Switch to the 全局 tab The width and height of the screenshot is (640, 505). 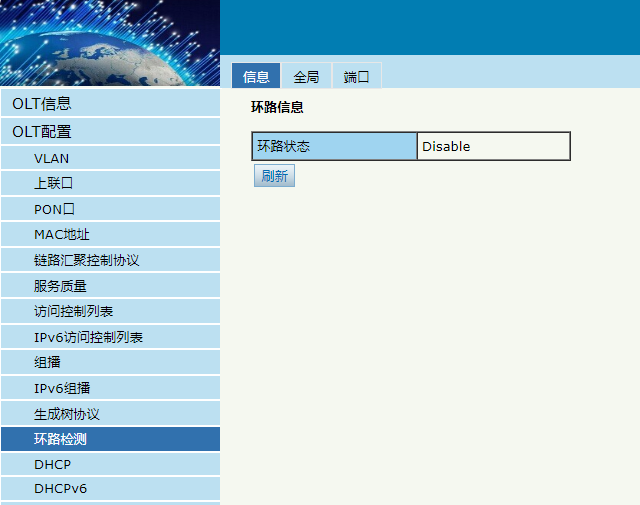pos(306,76)
